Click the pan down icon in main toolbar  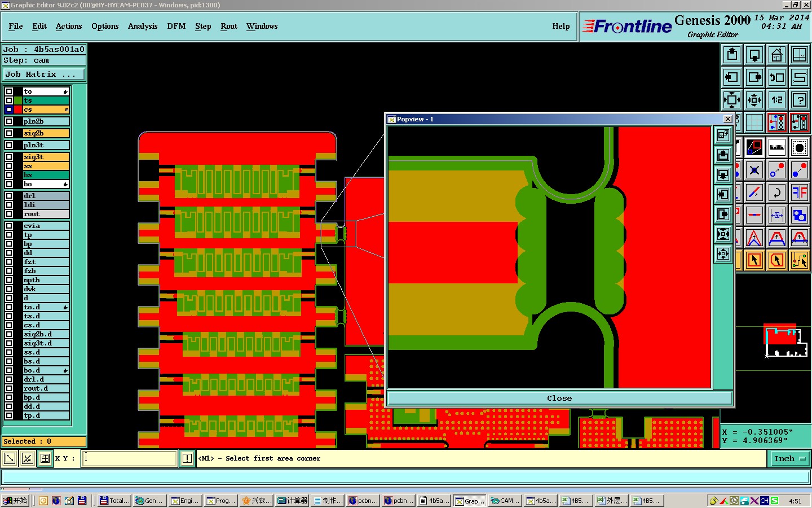[x=754, y=55]
